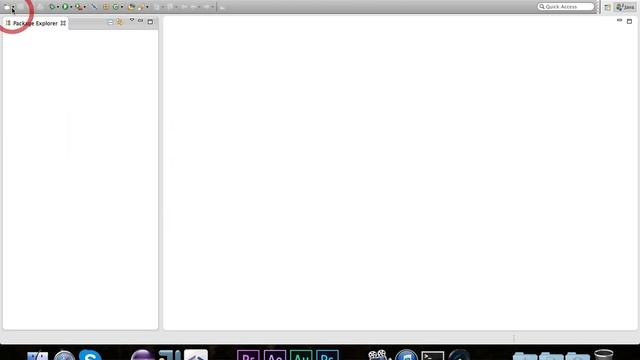640x360 pixels.
Task: Expand the Debug configurations dropdown arrow
Action: (58, 7)
